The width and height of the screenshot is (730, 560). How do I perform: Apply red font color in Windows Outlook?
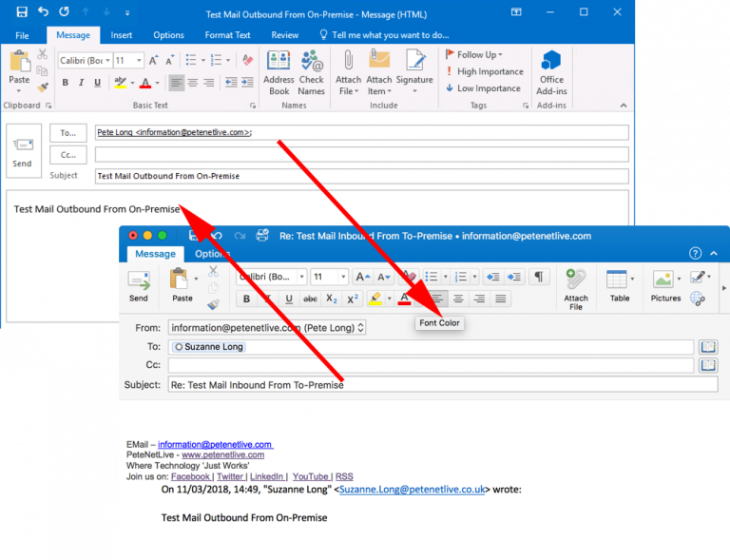pos(145,83)
